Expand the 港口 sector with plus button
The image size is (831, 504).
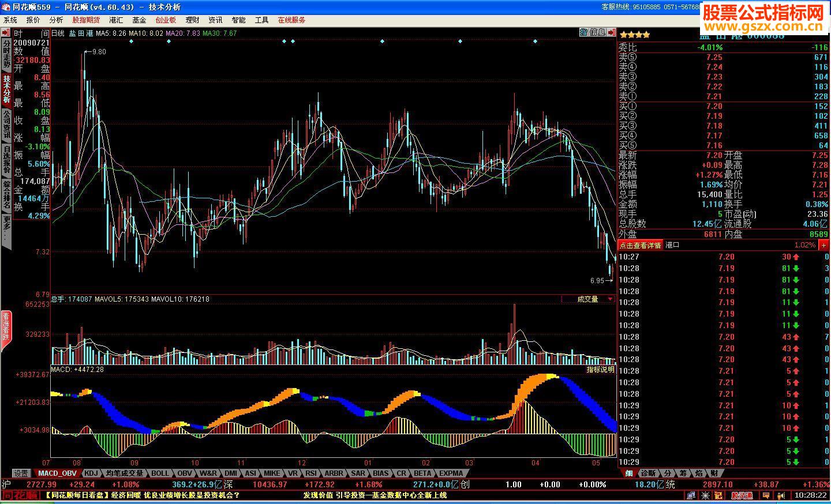824,245
